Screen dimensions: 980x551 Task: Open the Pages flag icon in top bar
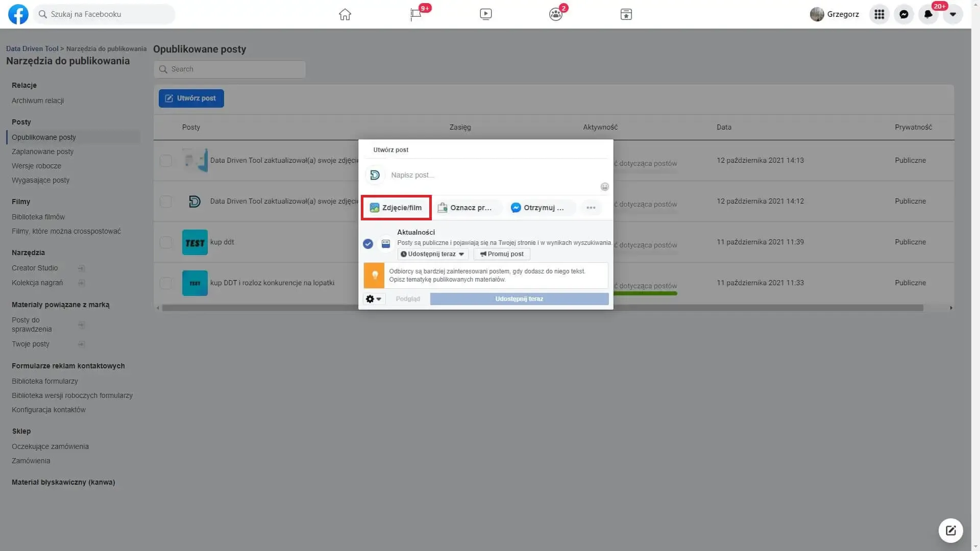click(416, 14)
